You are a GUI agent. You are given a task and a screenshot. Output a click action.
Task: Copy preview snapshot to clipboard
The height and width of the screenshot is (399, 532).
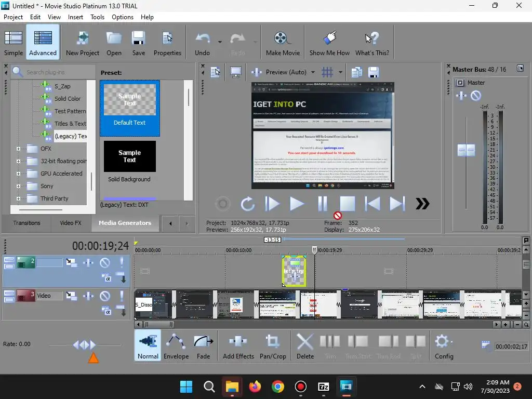[x=356, y=72]
